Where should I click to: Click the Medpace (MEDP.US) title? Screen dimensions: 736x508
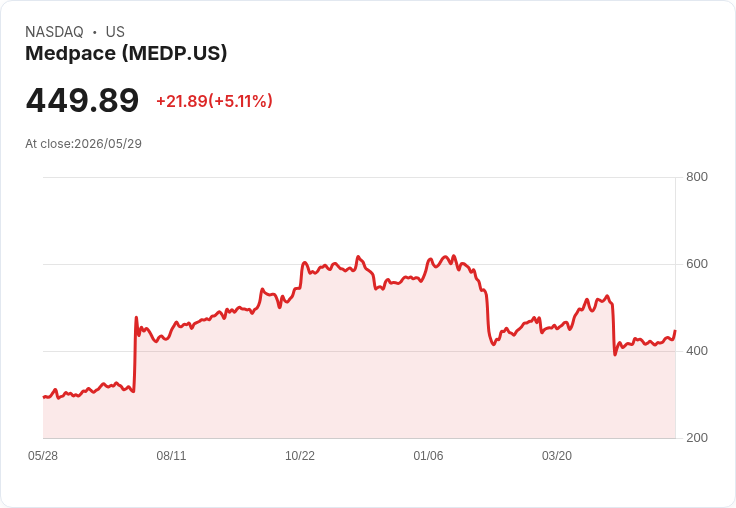(x=126, y=53)
